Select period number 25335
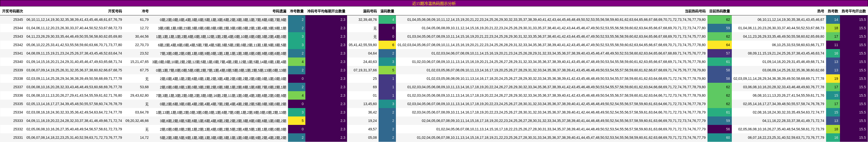 click(18, 104)
